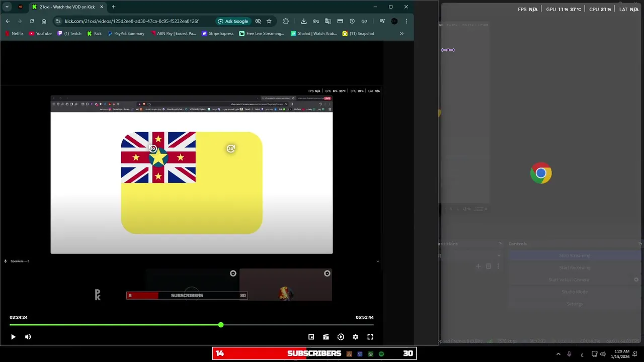Open the media control playlist icon
The height and width of the screenshot is (362, 644).
coord(382,21)
